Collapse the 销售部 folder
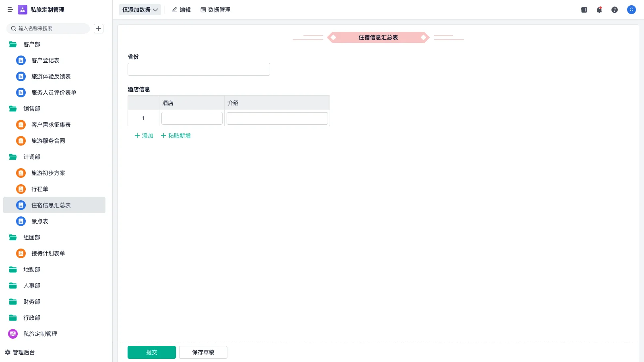Image resolution: width=644 pixels, height=362 pixels. pos(13,109)
